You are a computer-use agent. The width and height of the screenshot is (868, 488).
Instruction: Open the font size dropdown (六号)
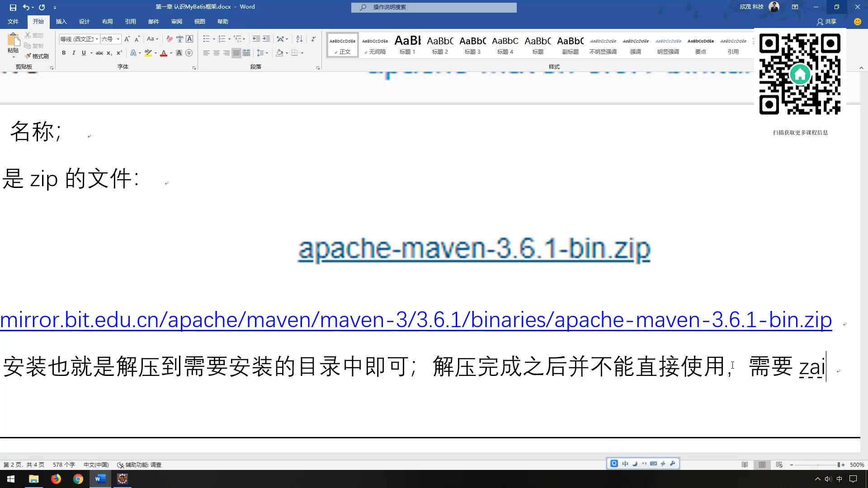pos(118,39)
